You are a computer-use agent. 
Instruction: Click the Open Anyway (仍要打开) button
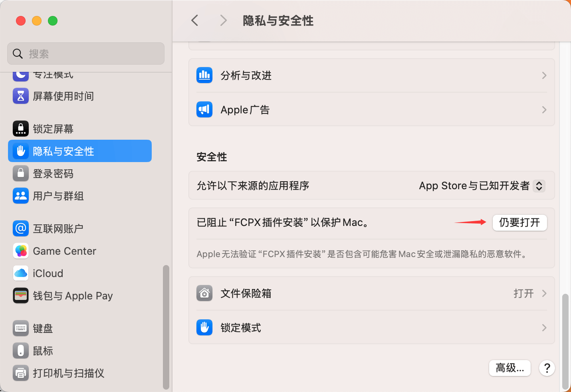coord(519,222)
